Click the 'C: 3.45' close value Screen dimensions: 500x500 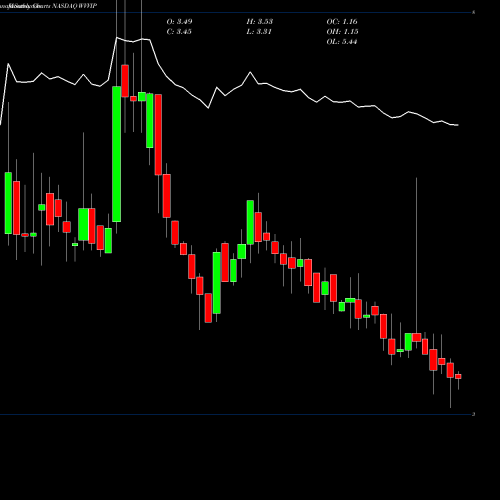[x=179, y=32]
